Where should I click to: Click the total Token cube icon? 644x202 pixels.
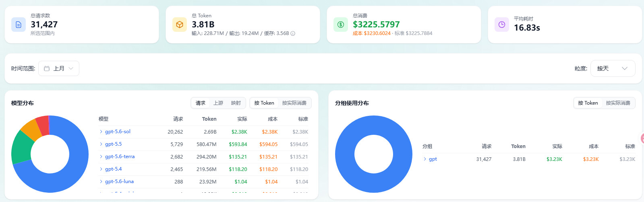[x=180, y=25]
